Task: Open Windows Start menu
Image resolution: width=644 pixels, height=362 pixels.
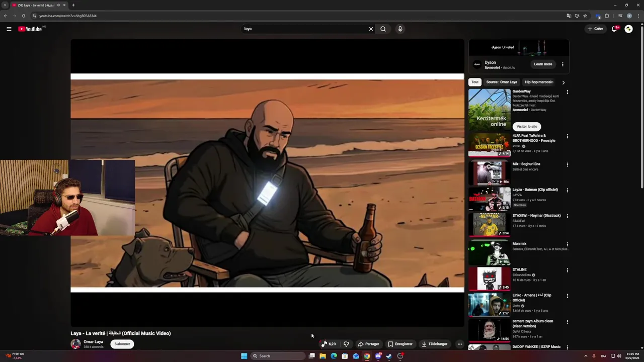Action: pos(244,356)
